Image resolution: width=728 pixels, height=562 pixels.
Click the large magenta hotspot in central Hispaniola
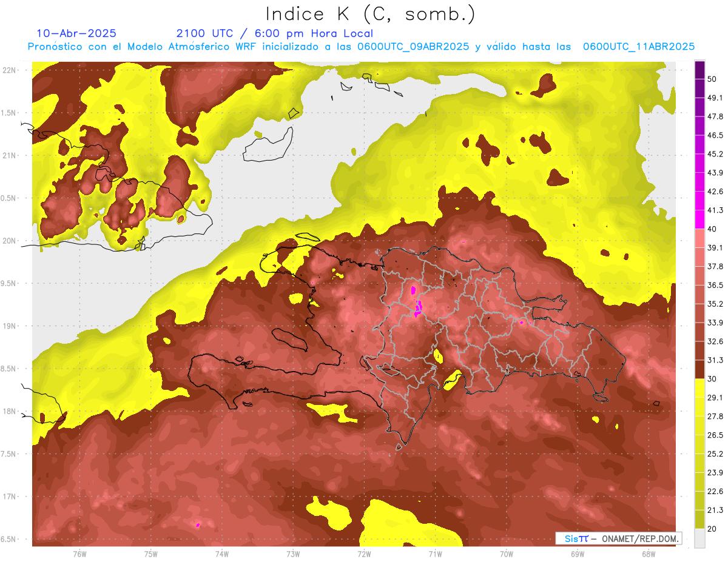(x=417, y=309)
